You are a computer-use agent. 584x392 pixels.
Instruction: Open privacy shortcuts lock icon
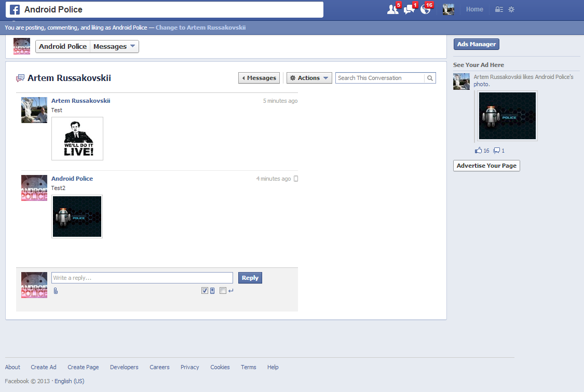(499, 9)
